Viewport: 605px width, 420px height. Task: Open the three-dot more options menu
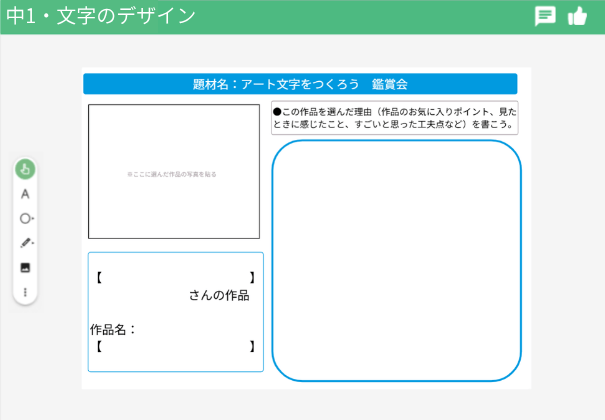25,292
